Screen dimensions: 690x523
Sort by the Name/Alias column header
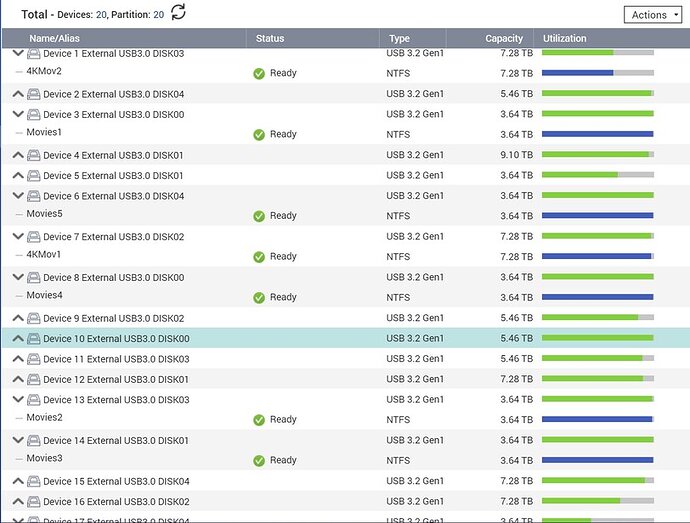tap(124, 38)
